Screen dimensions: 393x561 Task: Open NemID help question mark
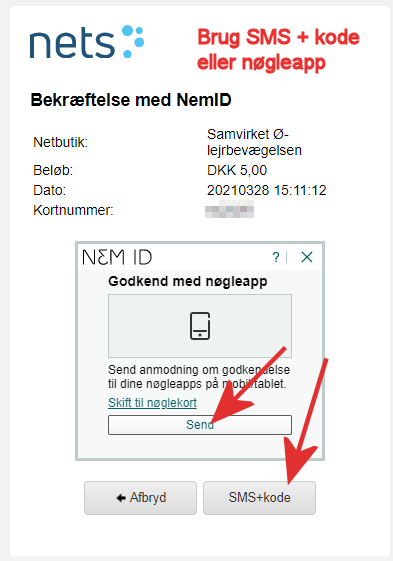276,257
